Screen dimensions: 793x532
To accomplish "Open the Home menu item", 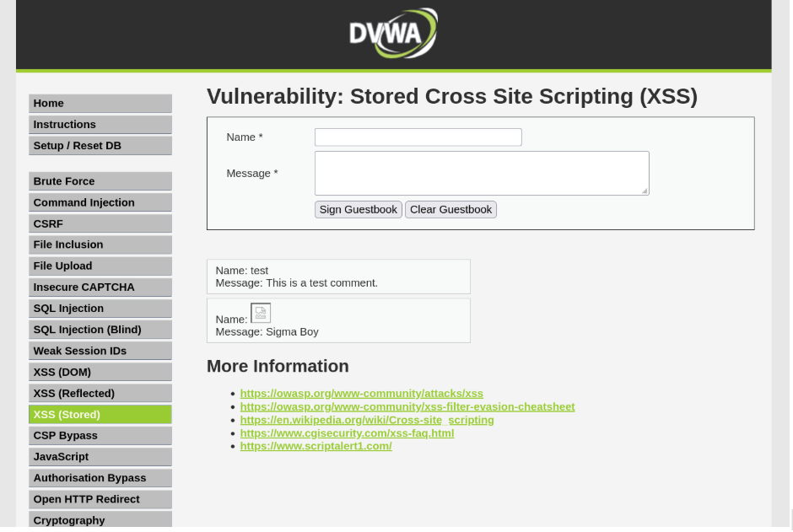I will pos(100,103).
